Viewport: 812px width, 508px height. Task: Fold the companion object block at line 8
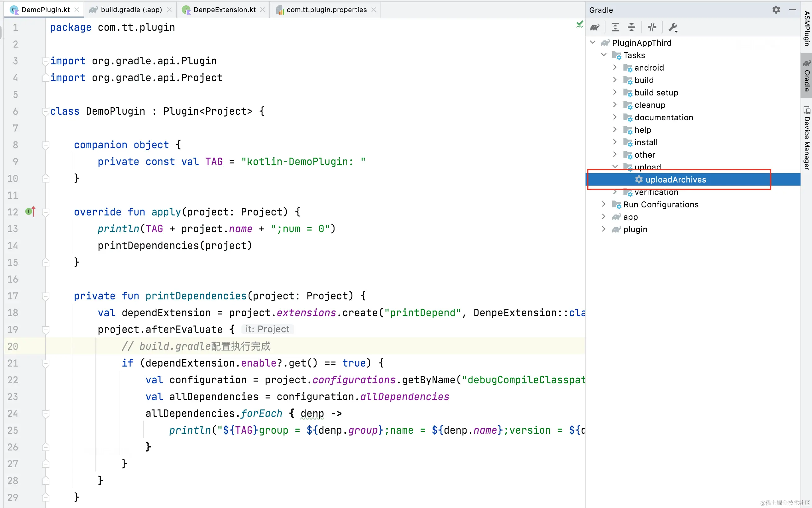point(46,145)
